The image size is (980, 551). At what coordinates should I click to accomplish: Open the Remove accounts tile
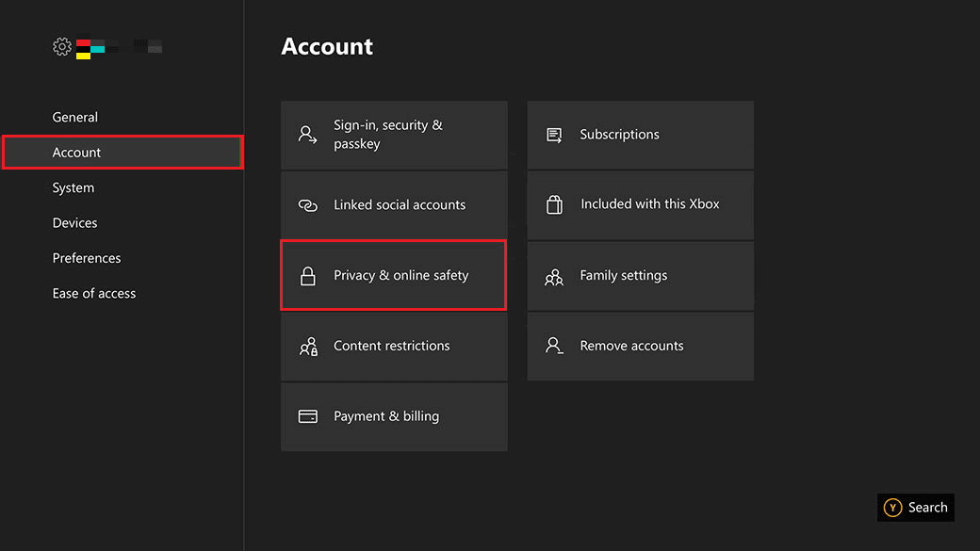641,346
